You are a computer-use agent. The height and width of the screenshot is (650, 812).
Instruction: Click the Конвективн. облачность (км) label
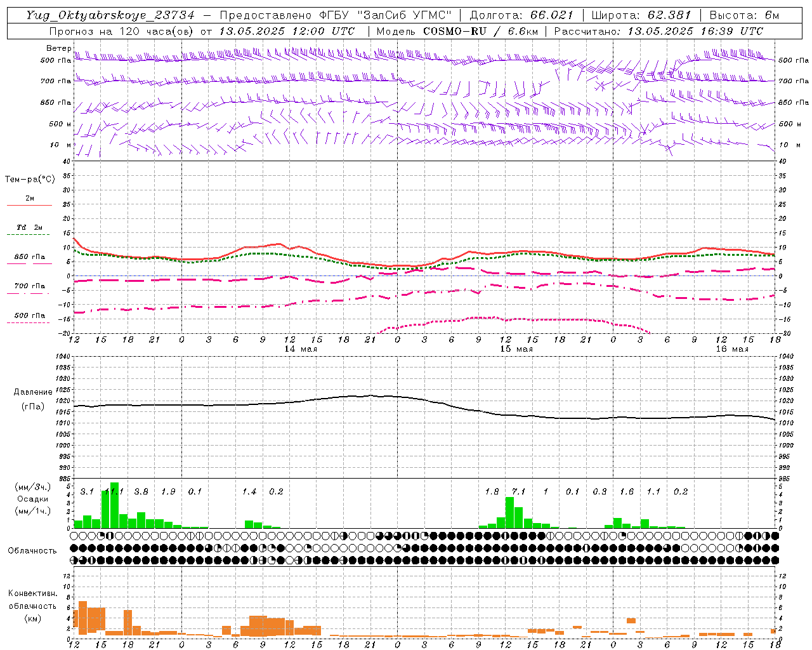32,606
